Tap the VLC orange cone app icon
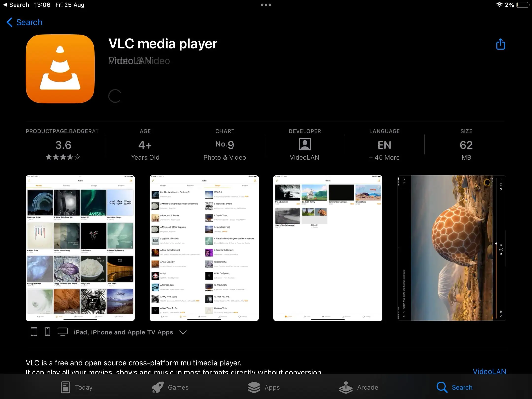 tap(60, 69)
